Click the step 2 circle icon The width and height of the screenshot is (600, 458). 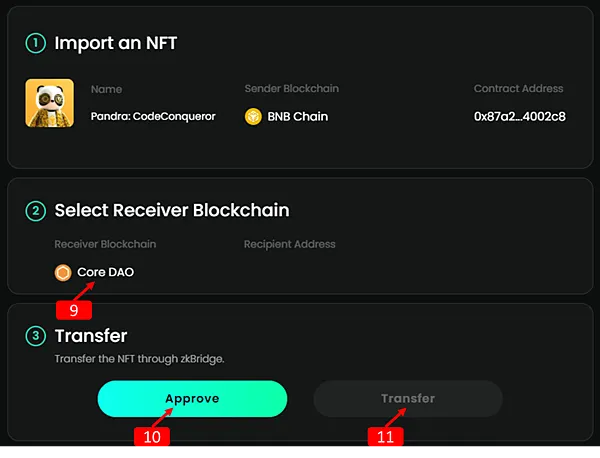(36, 210)
